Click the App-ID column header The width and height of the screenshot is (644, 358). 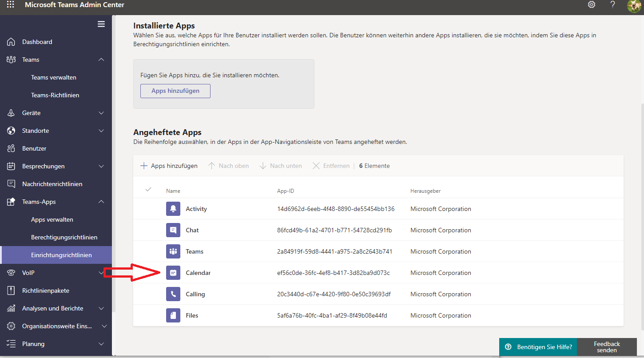[x=286, y=191]
